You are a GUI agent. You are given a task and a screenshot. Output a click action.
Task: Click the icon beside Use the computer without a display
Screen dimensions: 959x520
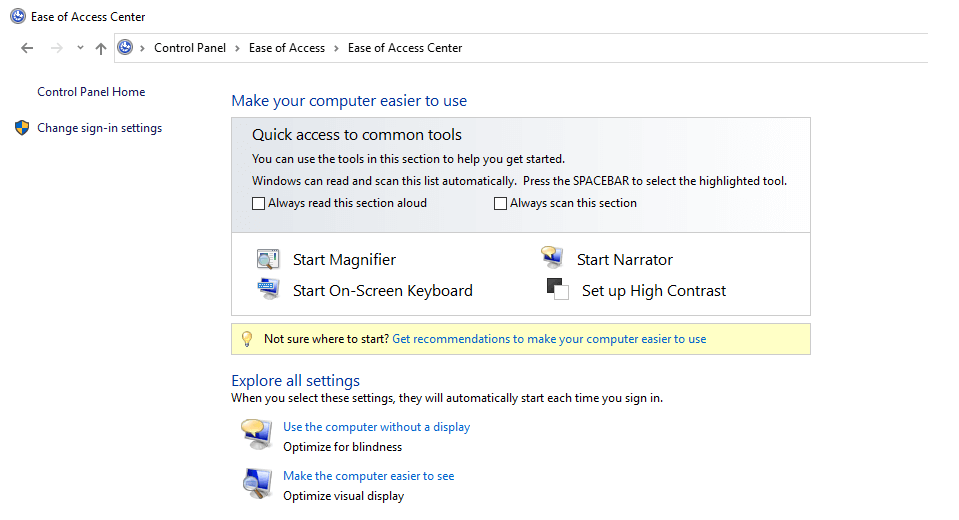[x=257, y=434]
